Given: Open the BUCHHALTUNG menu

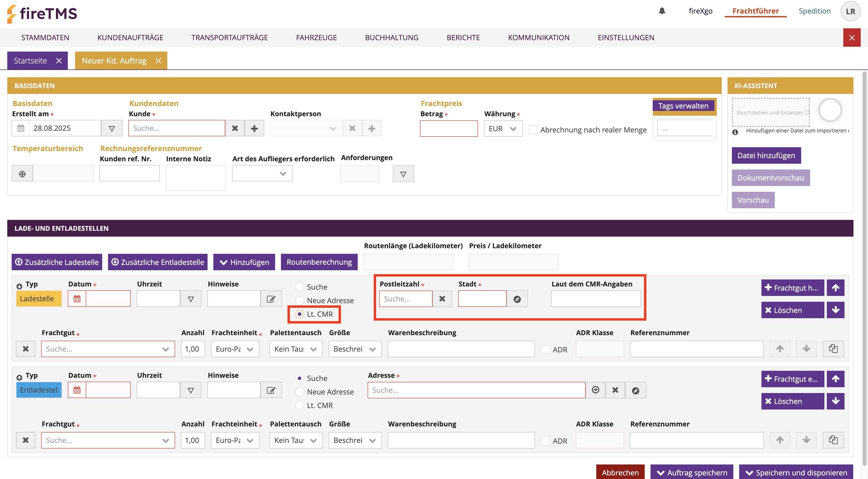Looking at the screenshot, I should pos(392,38).
